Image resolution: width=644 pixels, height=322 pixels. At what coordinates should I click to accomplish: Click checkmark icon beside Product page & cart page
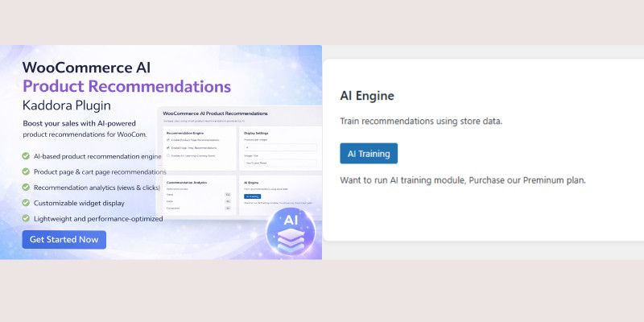[27, 171]
